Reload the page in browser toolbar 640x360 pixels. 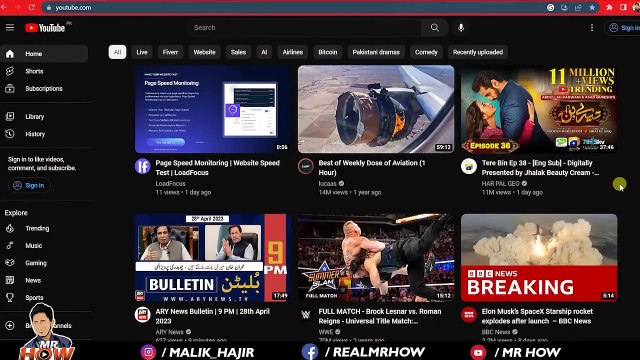click(x=31, y=7)
